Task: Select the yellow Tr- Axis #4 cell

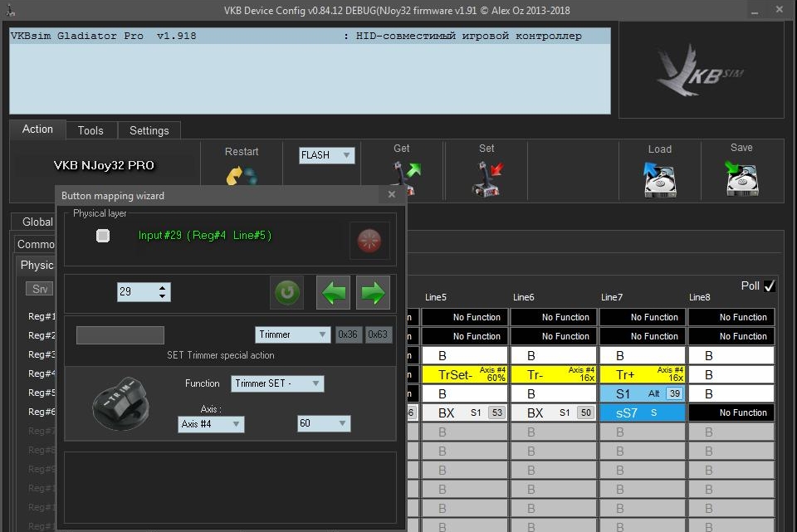Action: (554, 374)
